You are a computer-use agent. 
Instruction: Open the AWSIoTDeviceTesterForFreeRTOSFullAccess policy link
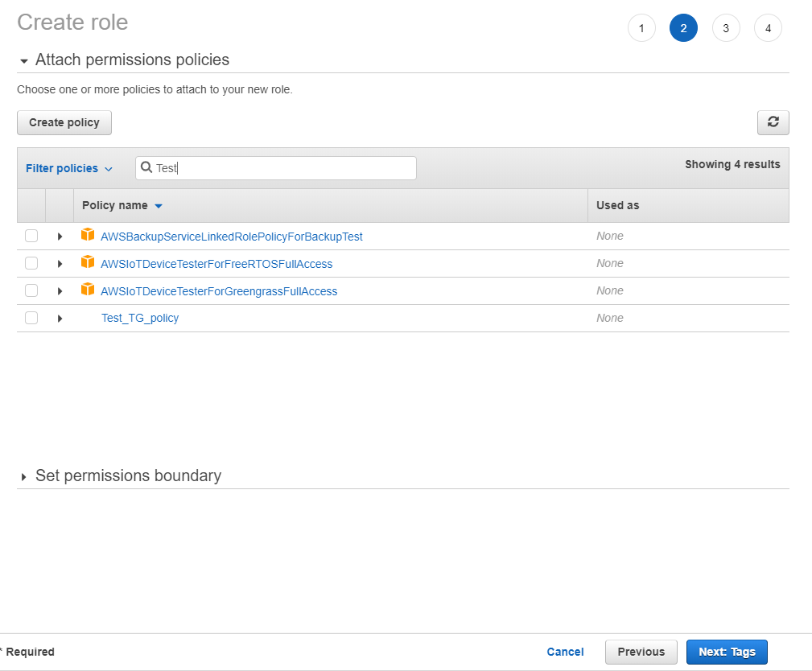click(216, 264)
